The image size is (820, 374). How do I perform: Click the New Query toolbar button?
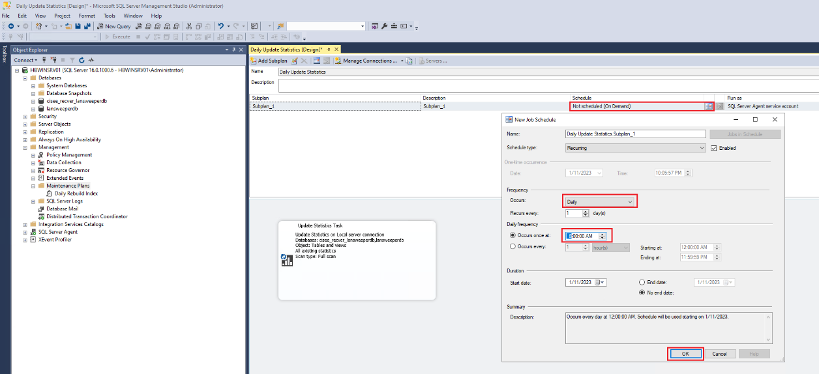113,26
